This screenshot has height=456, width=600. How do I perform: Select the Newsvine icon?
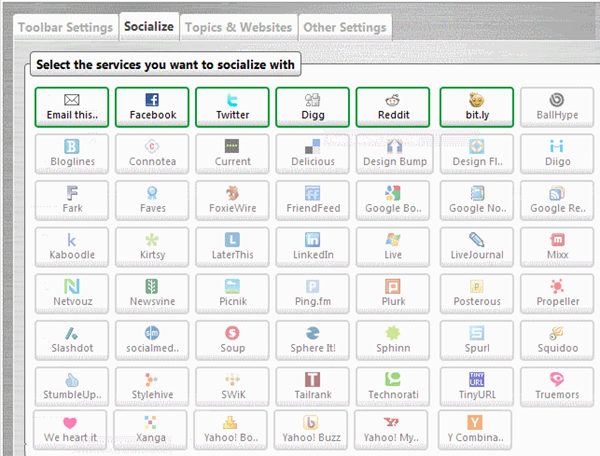[x=152, y=286]
